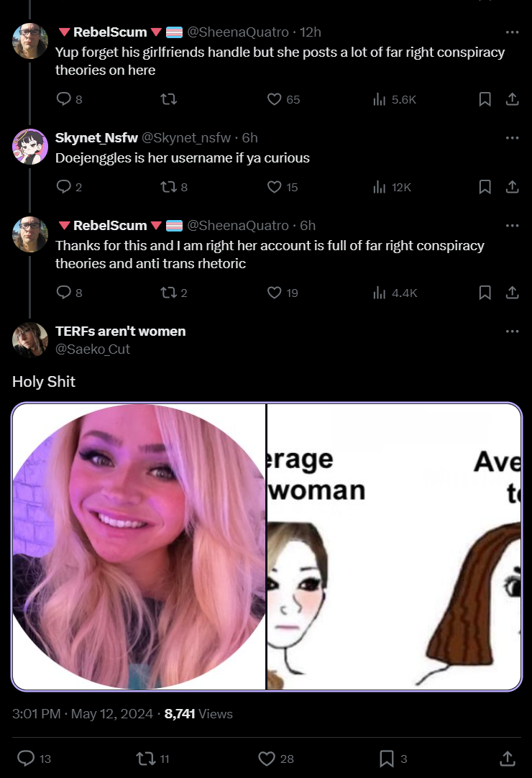The height and width of the screenshot is (778, 532).
Task: Bookmark the main post with 3 bookmarks
Action: pos(393,758)
